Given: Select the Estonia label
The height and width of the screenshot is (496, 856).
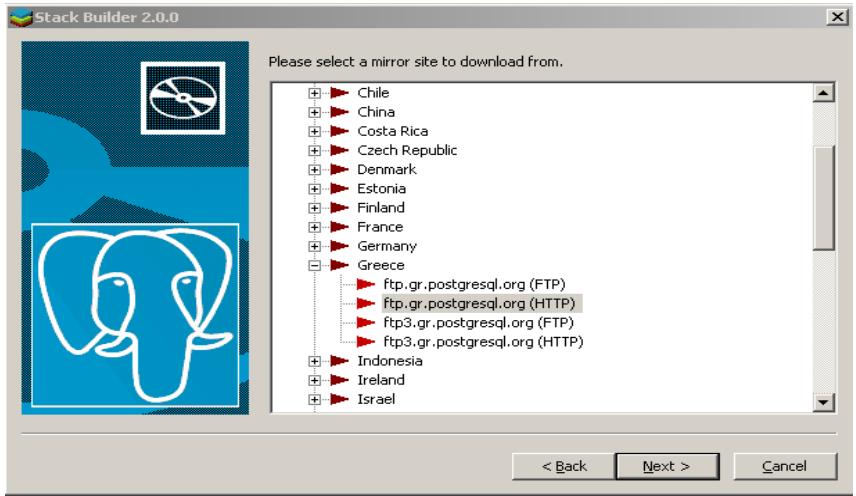Looking at the screenshot, I should click(381, 188).
